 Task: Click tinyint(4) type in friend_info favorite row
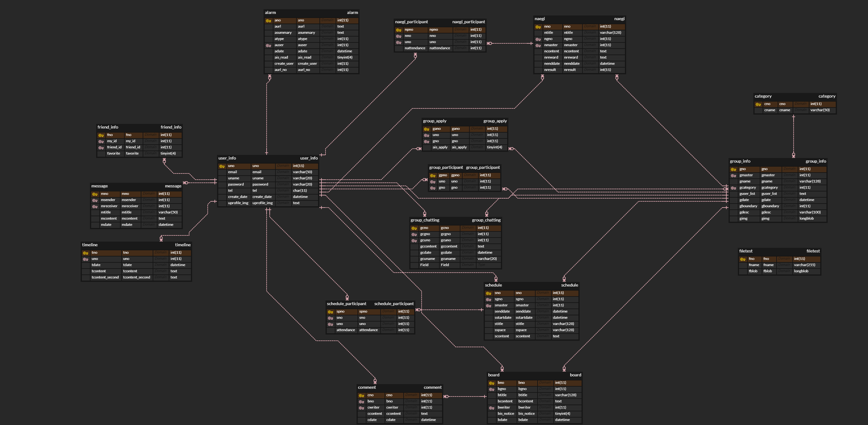(168, 154)
